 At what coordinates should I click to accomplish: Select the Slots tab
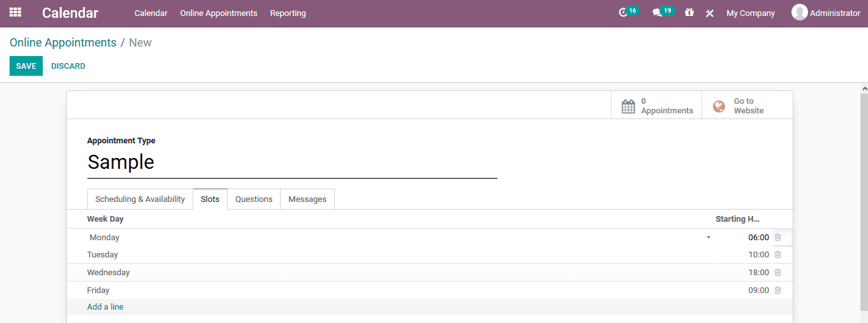(210, 199)
